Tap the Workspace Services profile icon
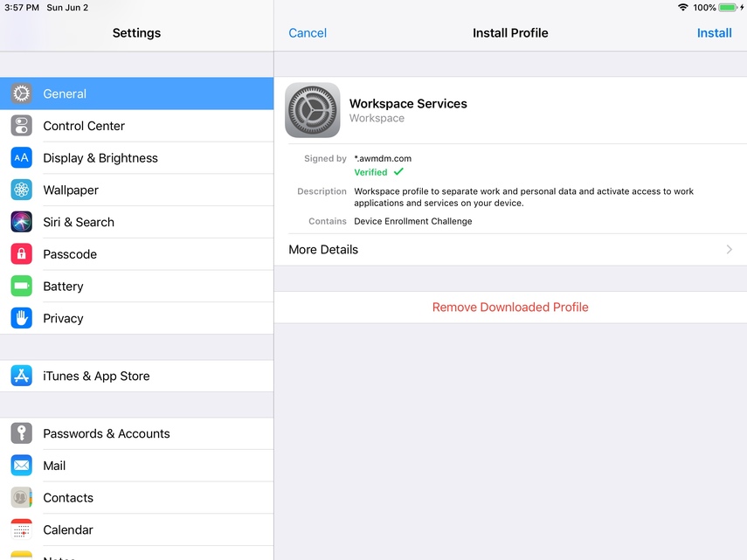This screenshot has height=560, width=747. click(313, 110)
